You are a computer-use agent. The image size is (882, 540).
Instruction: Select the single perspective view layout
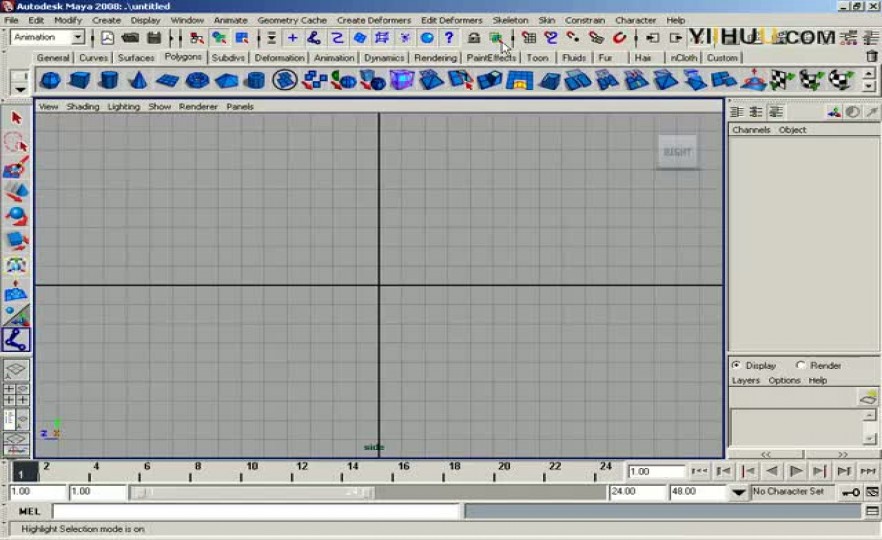click(16, 369)
